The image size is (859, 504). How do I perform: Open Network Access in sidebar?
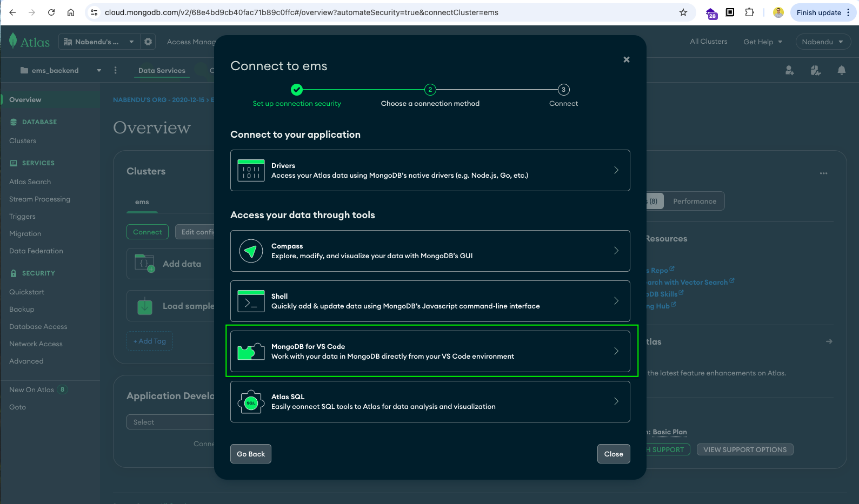36,344
